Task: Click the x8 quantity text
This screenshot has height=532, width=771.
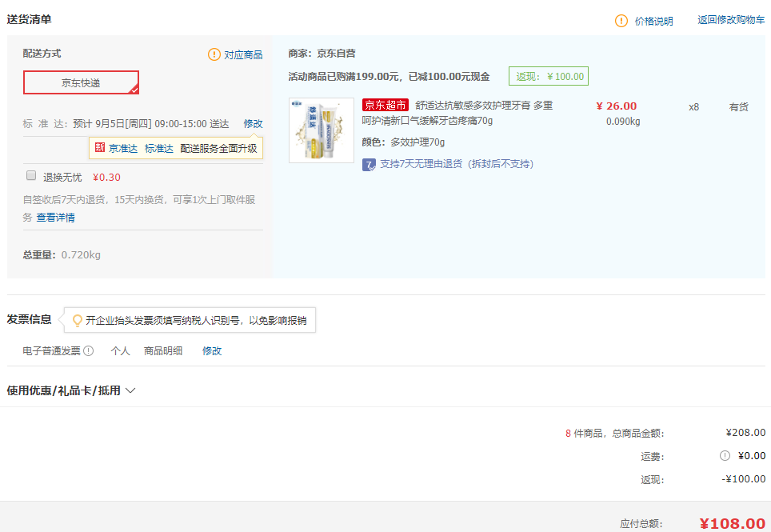Action: 693,107
